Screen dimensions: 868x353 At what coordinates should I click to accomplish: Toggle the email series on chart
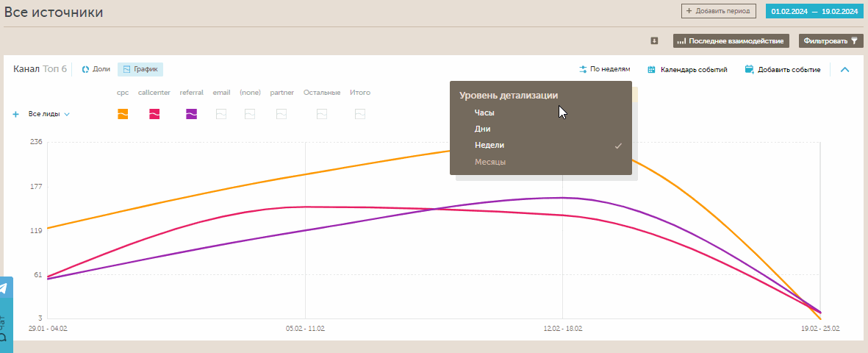pos(221,114)
